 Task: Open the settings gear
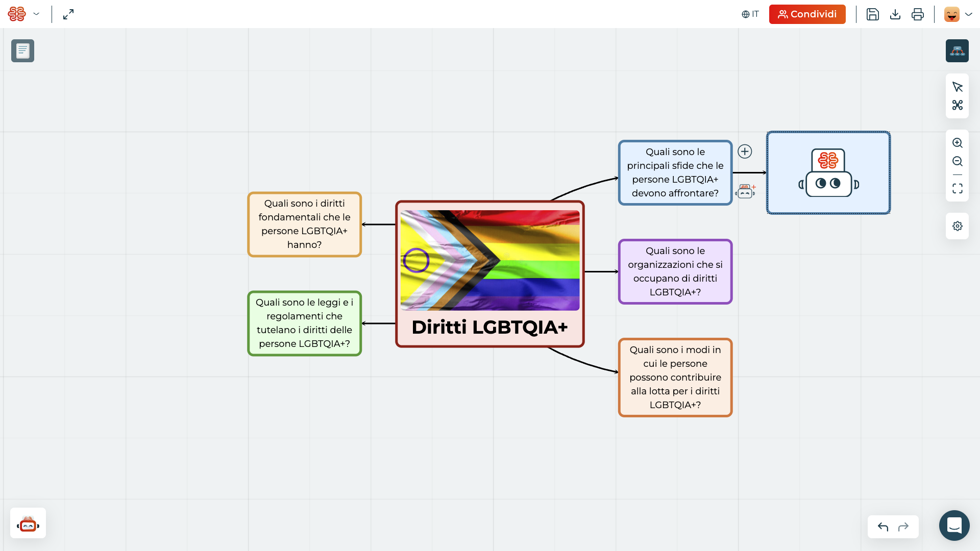[x=957, y=226]
